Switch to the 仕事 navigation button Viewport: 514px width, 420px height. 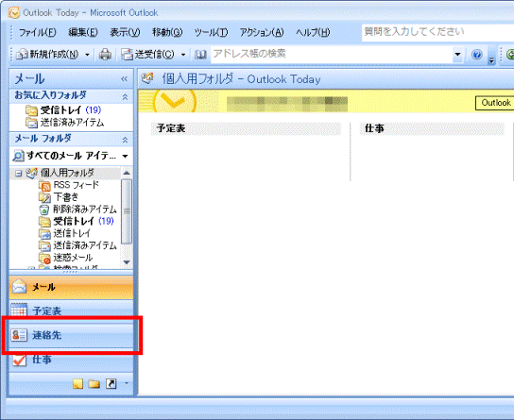click(x=71, y=360)
